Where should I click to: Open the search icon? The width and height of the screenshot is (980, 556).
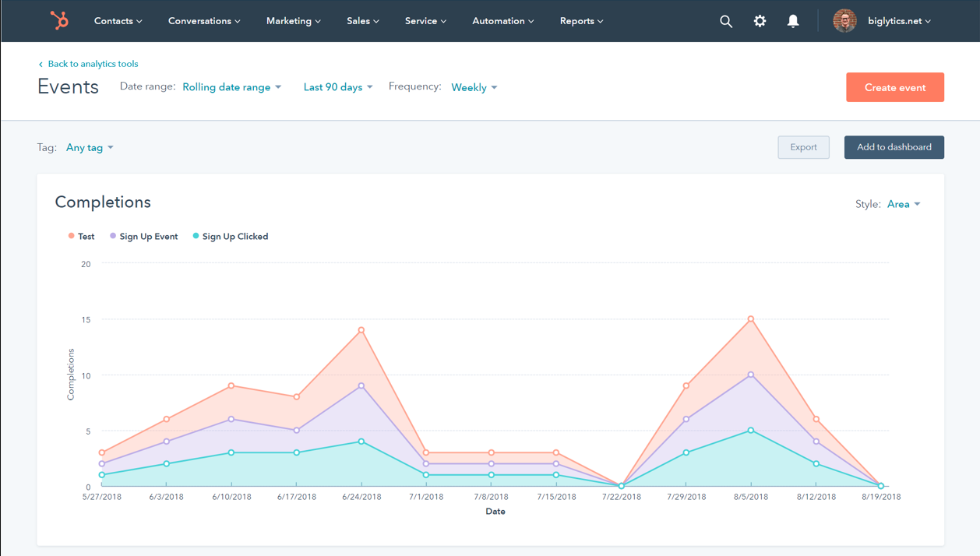[x=726, y=21]
